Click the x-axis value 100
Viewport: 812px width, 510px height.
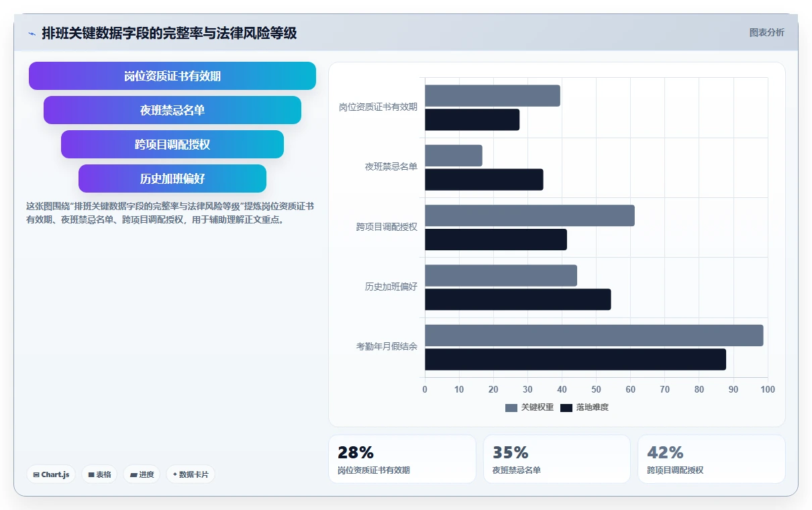pos(768,389)
